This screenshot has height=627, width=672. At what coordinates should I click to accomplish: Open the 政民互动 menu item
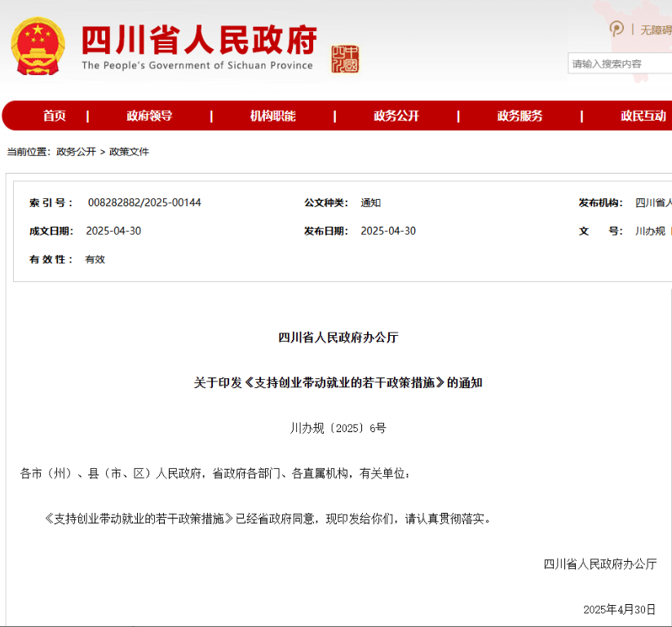point(643,116)
